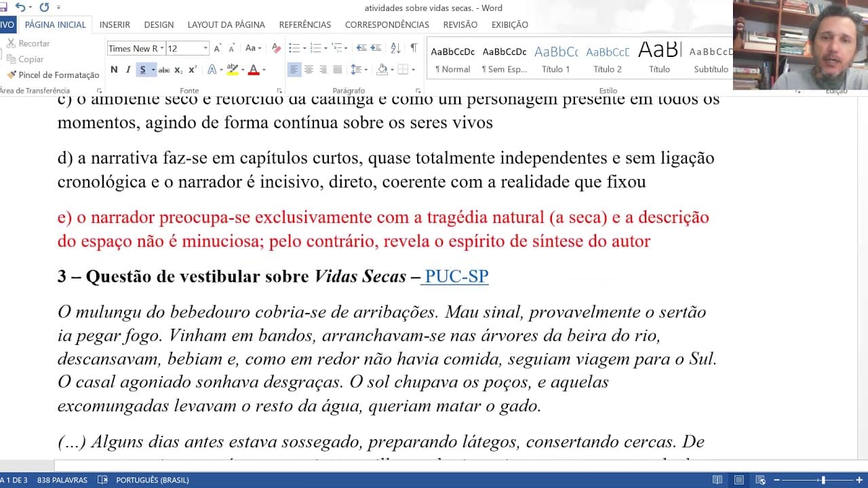This screenshot has width=868, height=488.
Task: Switch to the Revisão tab
Action: [460, 24]
